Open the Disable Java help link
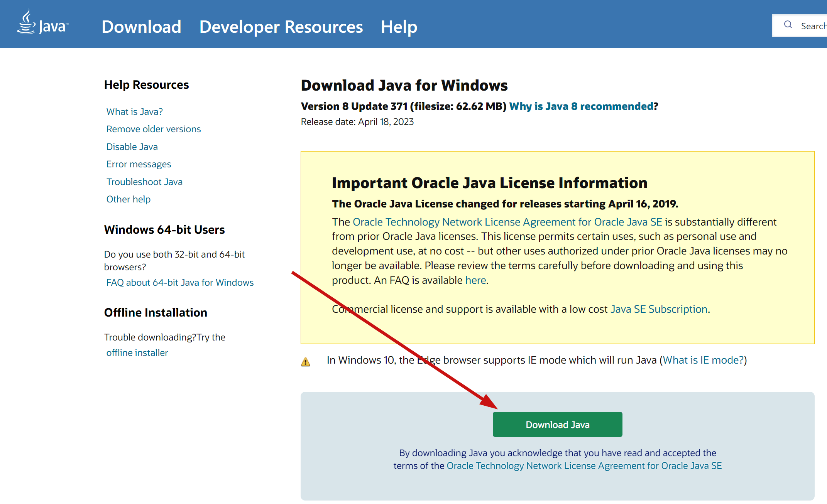 tap(132, 147)
